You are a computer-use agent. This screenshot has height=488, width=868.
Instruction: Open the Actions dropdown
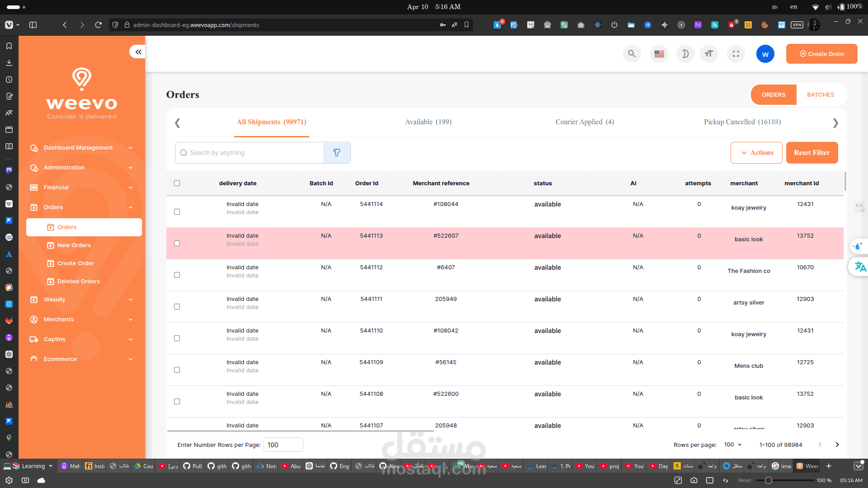tap(756, 153)
